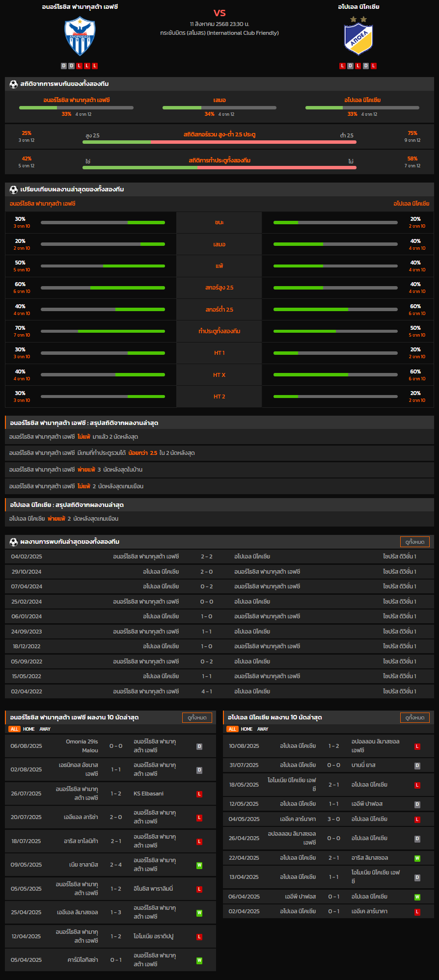This screenshot has width=439, height=980.
Task: Click L result badge for 20/07/2025 match
Action: (x=199, y=818)
